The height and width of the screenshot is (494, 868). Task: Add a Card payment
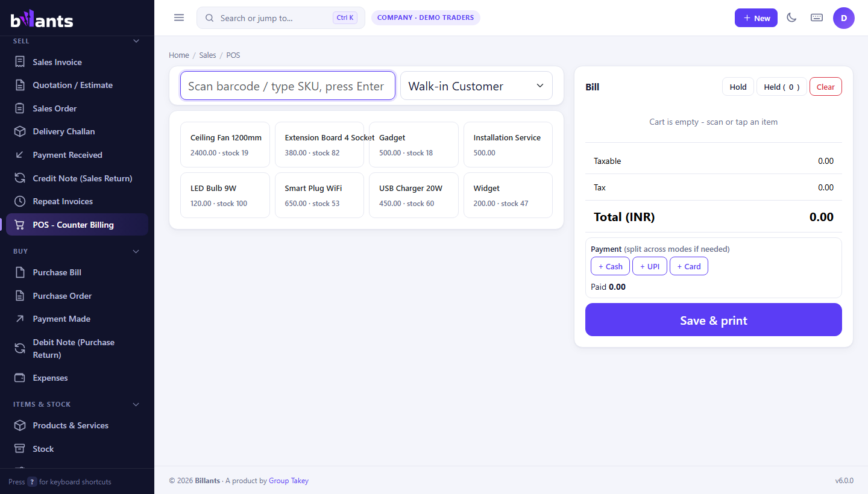coord(689,266)
